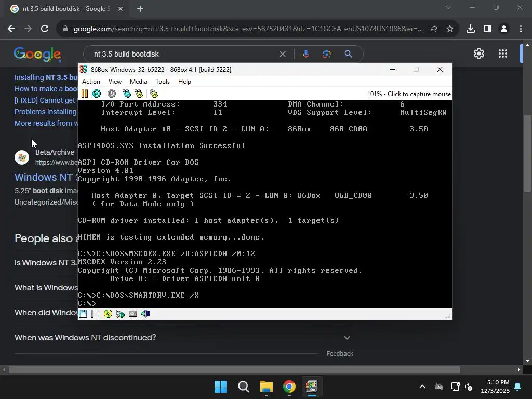532x399 pixels.
Task: Send Ctrl+Alt+Del via 86Box toolbar
Action: (127, 94)
